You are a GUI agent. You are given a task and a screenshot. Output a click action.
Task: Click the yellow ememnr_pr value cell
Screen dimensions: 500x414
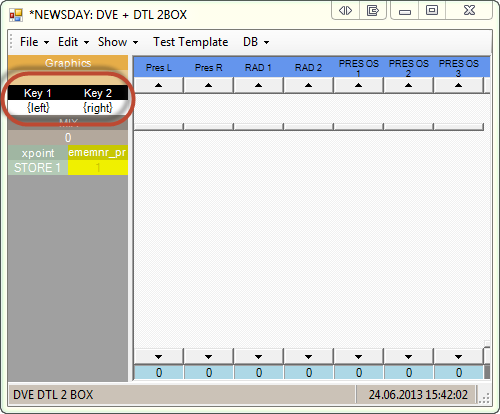[98, 167]
